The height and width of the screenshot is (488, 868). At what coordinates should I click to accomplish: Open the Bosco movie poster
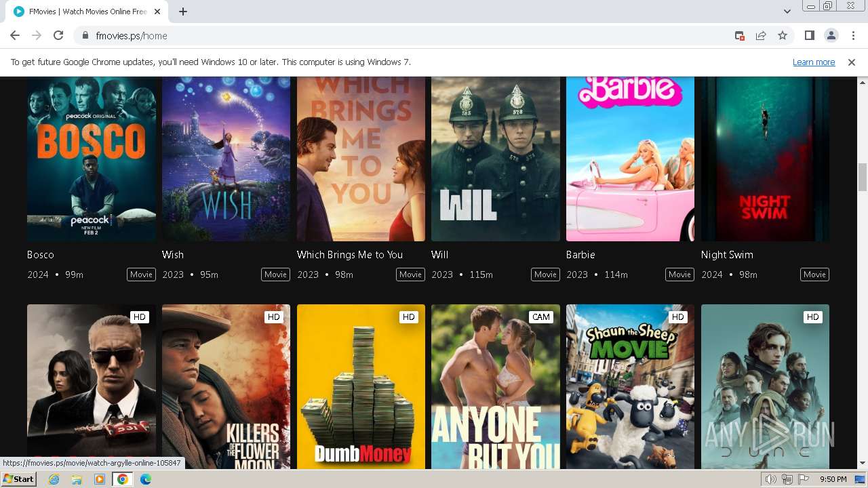point(92,159)
